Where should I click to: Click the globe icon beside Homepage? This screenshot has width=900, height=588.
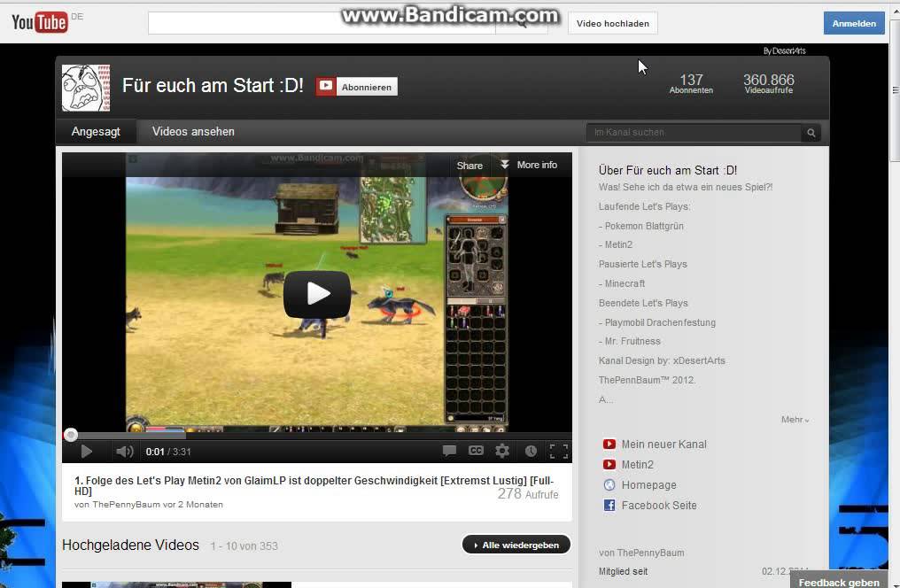(609, 484)
